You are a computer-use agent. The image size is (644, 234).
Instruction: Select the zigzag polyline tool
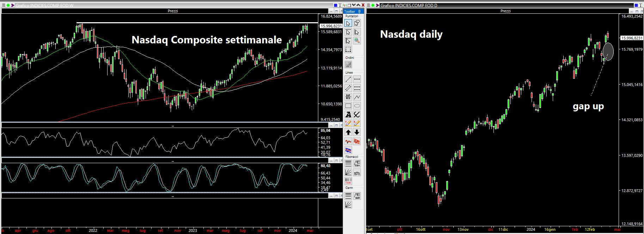pos(357,97)
